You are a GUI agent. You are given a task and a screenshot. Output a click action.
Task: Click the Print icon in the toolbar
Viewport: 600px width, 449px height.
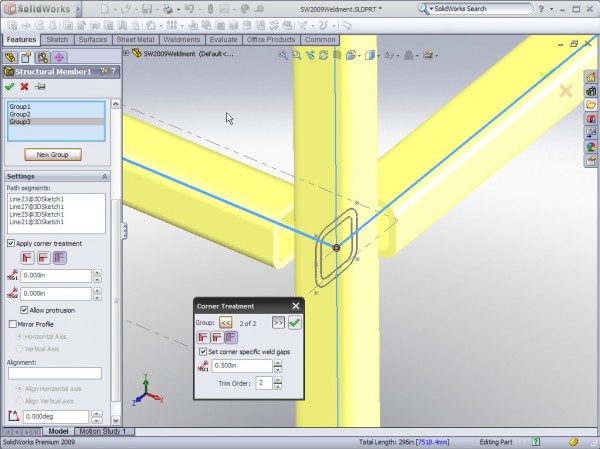[x=168, y=9]
